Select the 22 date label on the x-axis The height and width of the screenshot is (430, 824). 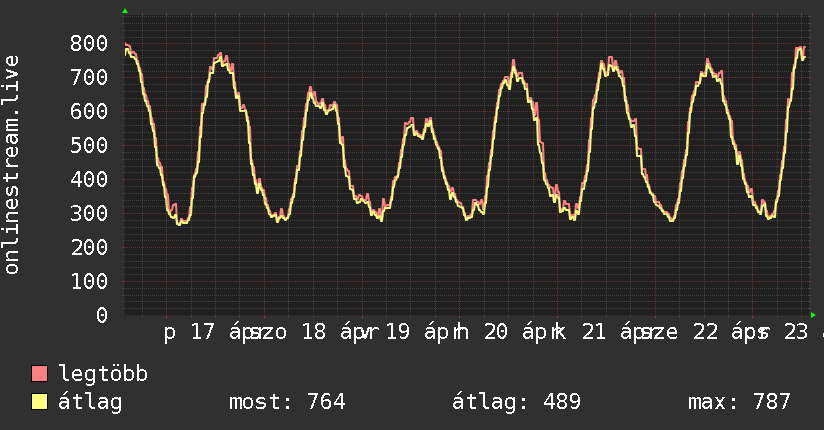[x=705, y=335]
